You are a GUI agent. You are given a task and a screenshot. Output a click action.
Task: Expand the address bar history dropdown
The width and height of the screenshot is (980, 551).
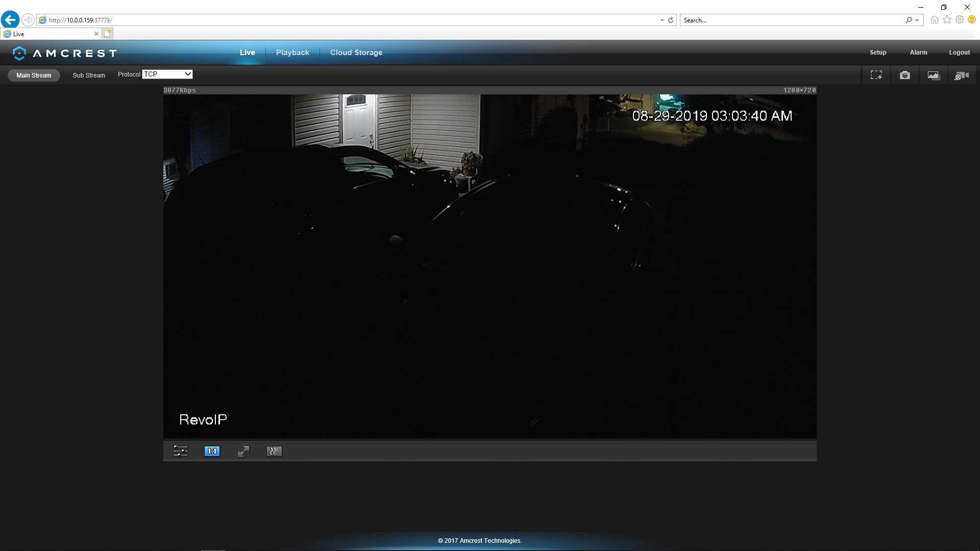[662, 20]
